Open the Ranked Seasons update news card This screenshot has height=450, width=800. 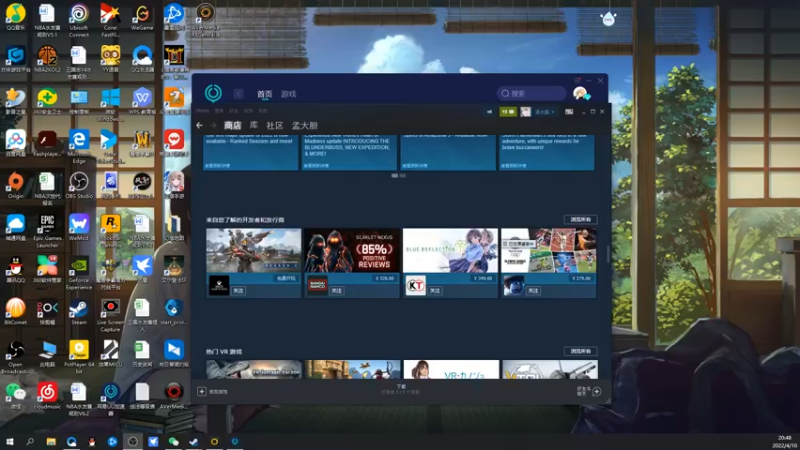click(251, 152)
